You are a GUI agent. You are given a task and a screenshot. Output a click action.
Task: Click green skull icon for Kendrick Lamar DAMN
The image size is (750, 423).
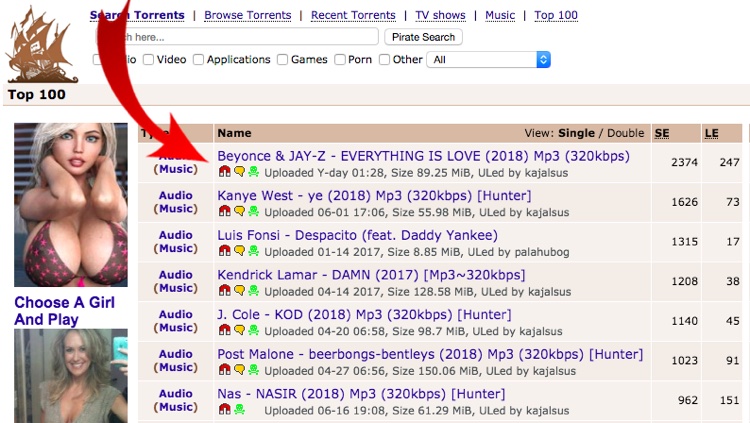[x=254, y=290]
